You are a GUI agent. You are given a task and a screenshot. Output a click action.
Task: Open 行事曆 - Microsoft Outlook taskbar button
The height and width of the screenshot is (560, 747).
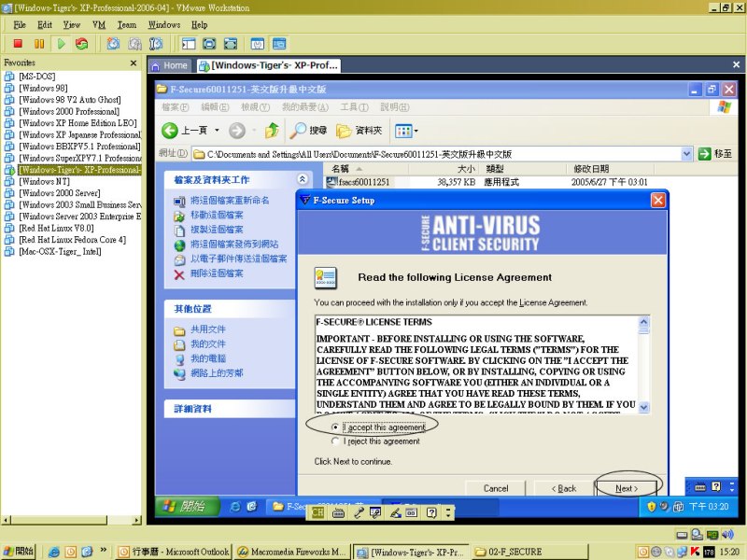(174, 552)
